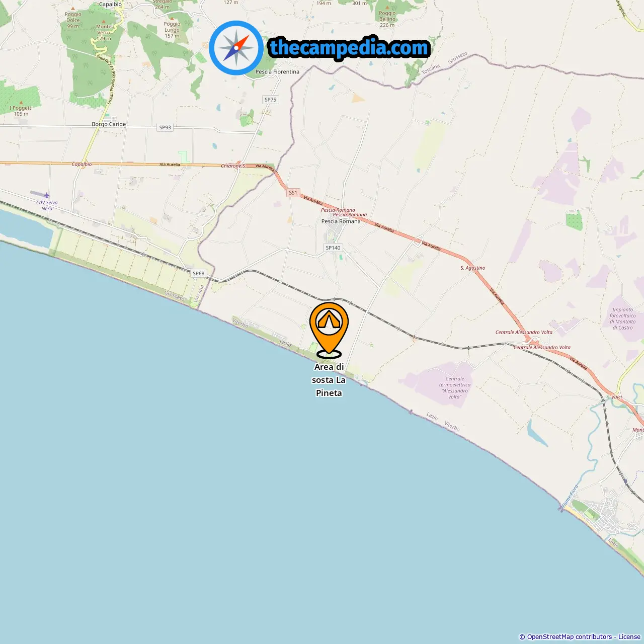Click the SS1 road shield

[293, 193]
